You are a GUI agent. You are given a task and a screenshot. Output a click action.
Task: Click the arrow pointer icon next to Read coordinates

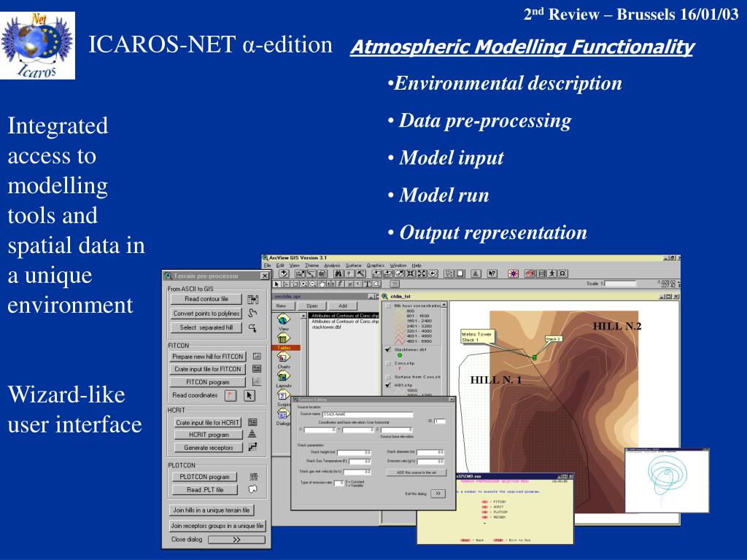point(249,395)
